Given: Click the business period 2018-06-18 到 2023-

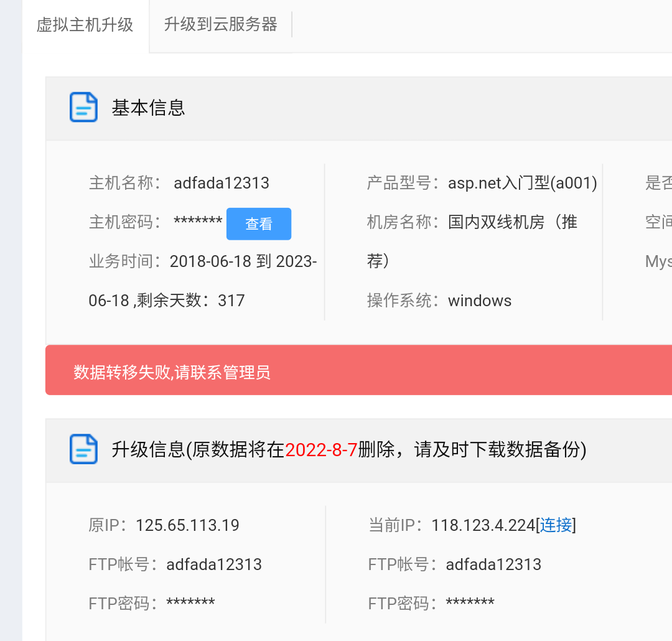Looking at the screenshot, I should [x=243, y=261].
